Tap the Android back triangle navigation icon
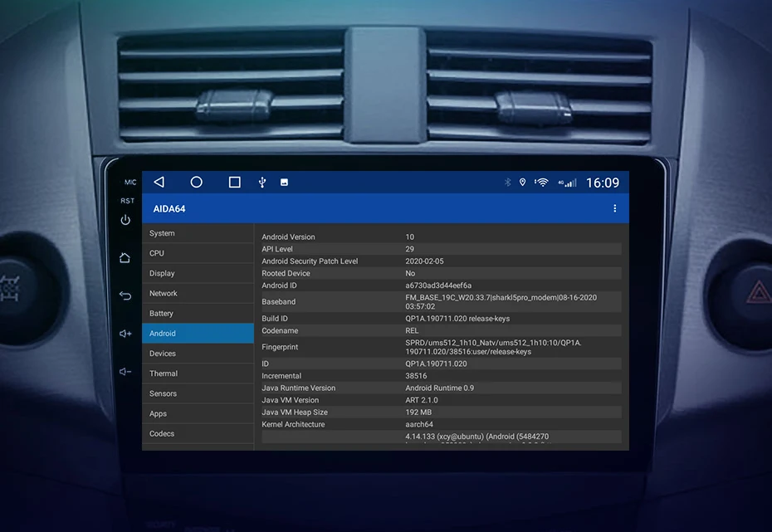Image resolution: width=772 pixels, height=532 pixels. coord(159,182)
